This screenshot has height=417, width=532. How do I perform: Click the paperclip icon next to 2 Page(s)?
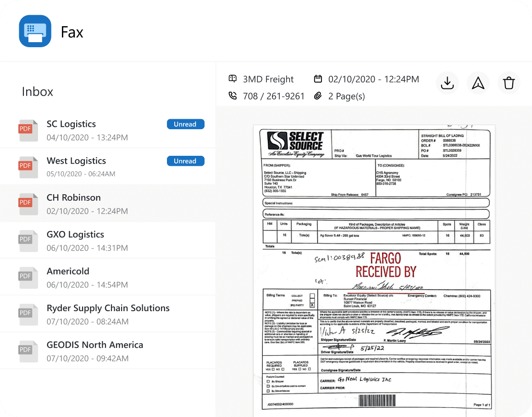[318, 96]
